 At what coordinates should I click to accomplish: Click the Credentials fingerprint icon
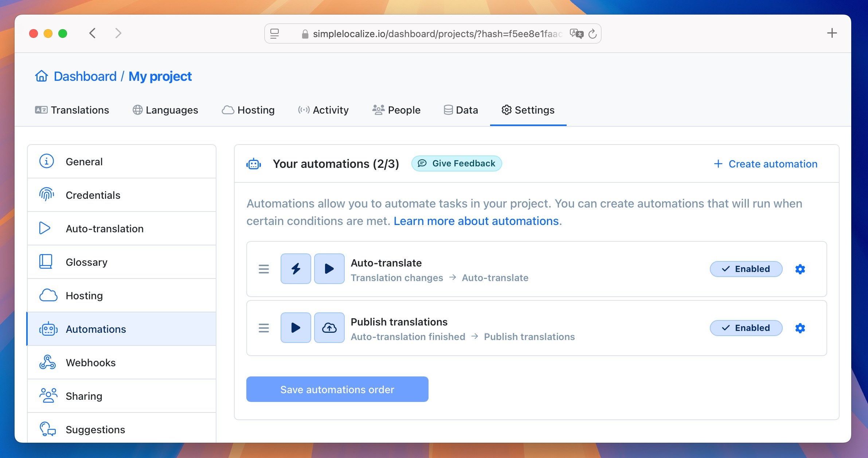[47, 194]
